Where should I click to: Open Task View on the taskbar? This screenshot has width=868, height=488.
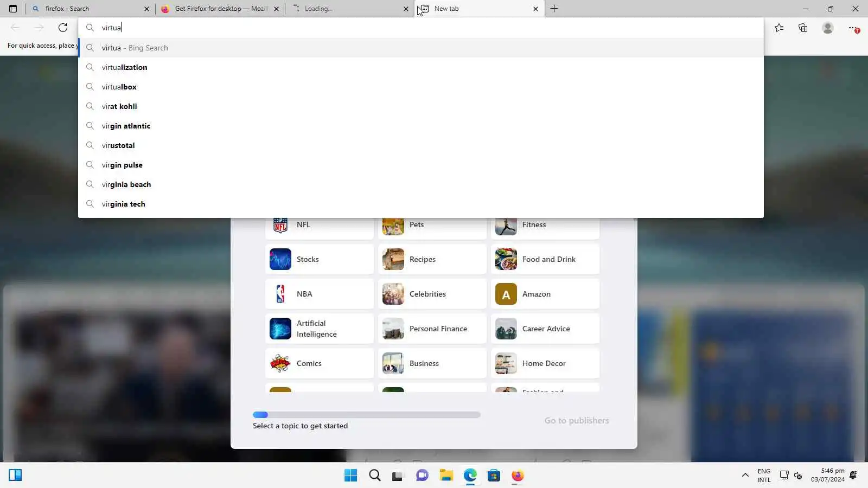[398, 476]
